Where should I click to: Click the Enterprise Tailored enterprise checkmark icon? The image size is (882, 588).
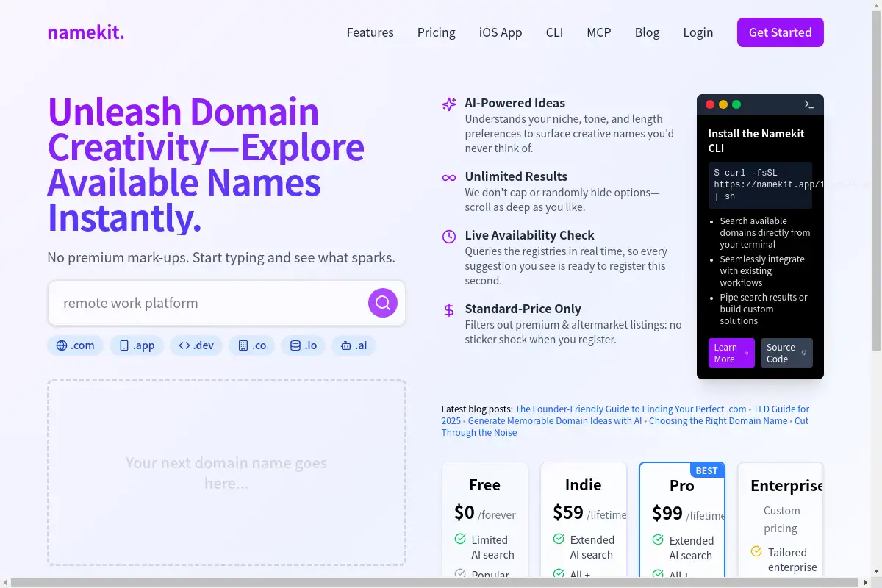756,551
